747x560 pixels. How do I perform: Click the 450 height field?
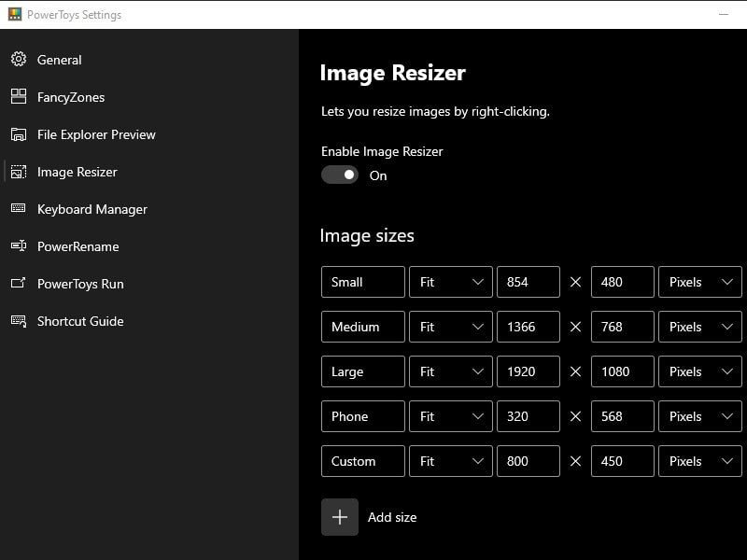[623, 461]
